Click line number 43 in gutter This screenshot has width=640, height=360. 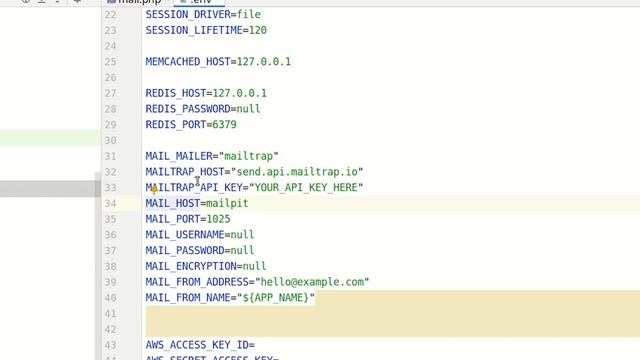[110, 345]
